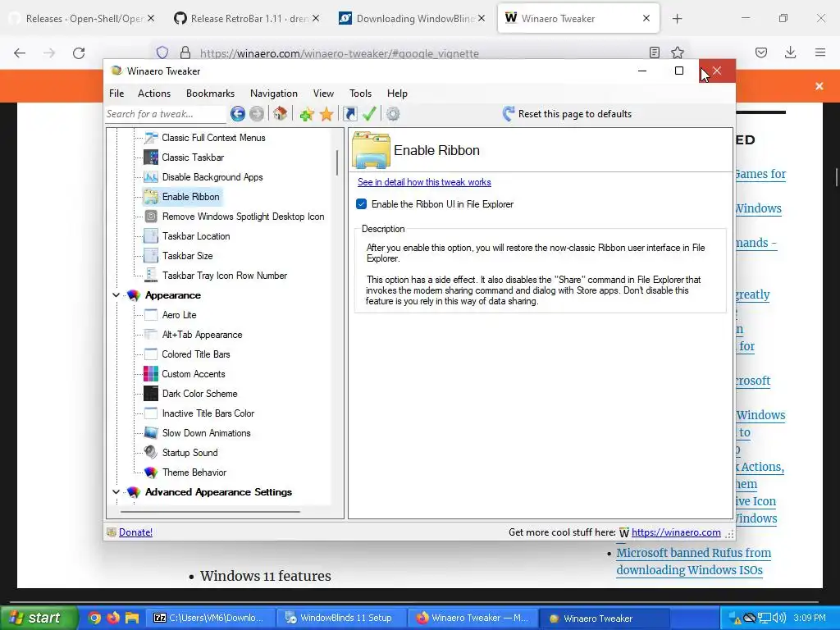This screenshot has height=630, width=840.
Task: Add bookmark with the green plus star icon
Action: point(307,113)
